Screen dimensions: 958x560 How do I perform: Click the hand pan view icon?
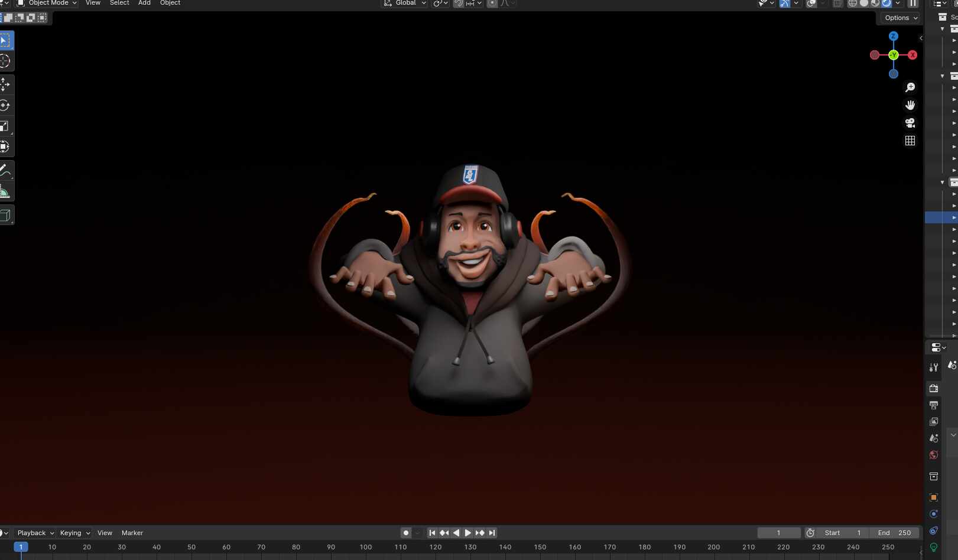pos(910,105)
